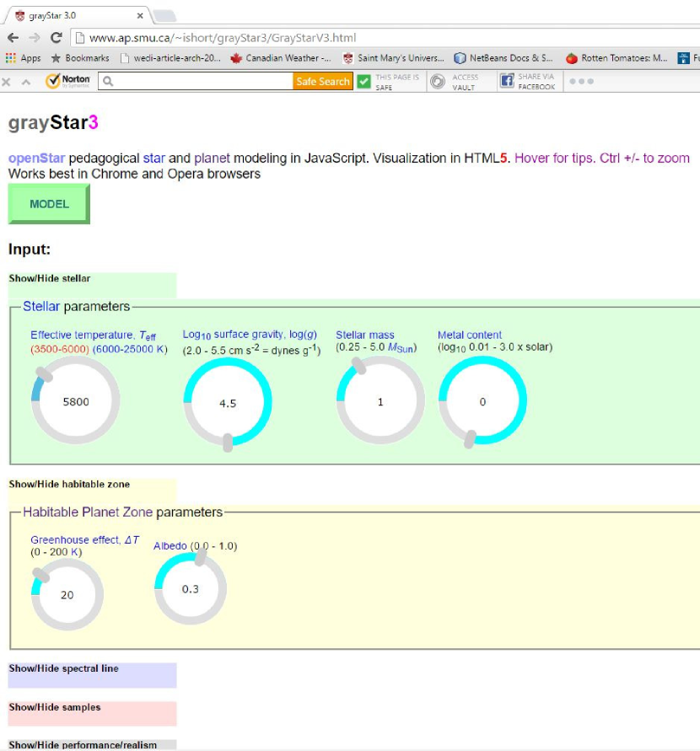This screenshot has width=700, height=751.
Task: Open Norton Access Vault icon
Action: (x=438, y=81)
